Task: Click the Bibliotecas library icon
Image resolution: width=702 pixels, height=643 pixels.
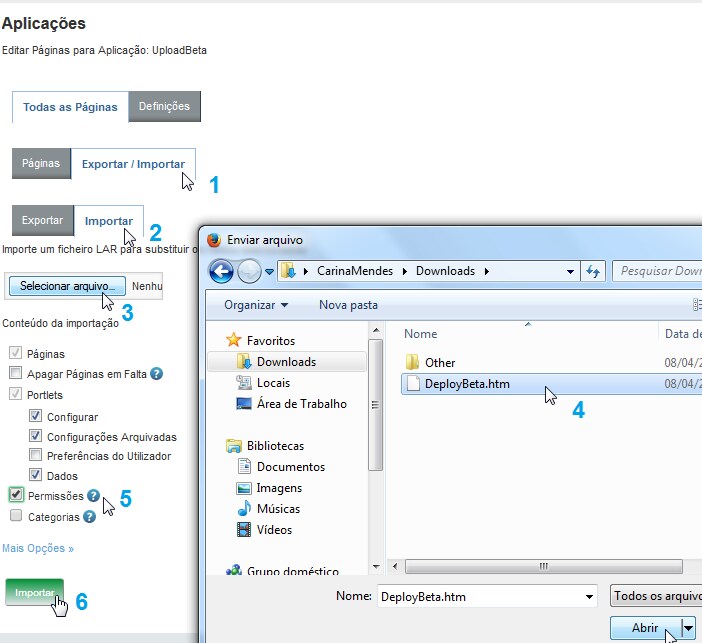Action: pos(233,446)
